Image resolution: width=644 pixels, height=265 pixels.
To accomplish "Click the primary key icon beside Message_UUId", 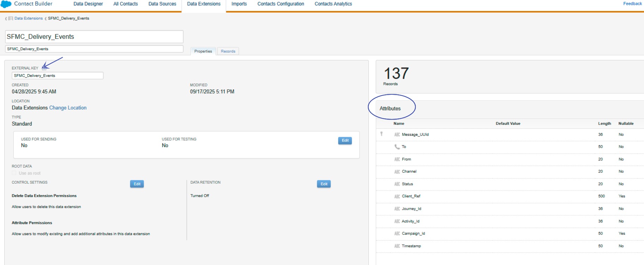I will [381, 134].
